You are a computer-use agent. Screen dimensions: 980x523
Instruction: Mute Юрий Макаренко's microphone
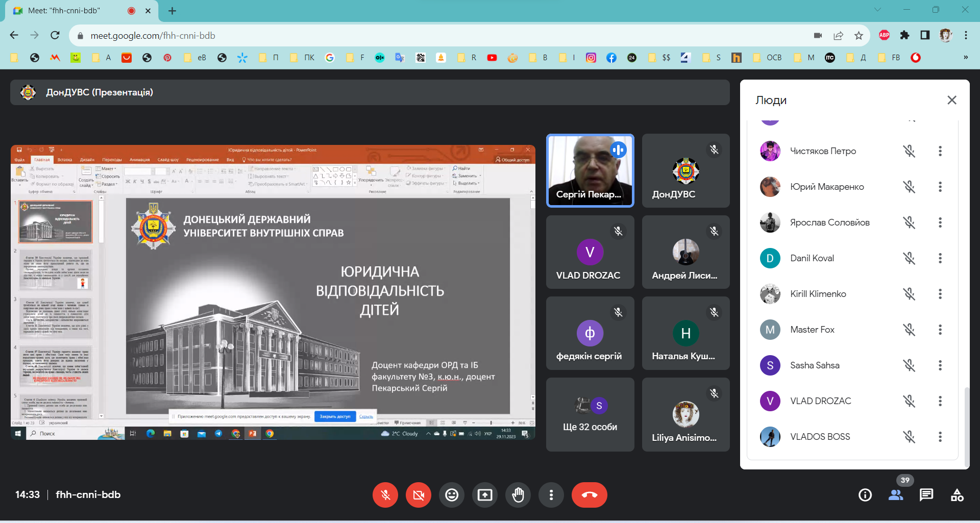click(909, 187)
